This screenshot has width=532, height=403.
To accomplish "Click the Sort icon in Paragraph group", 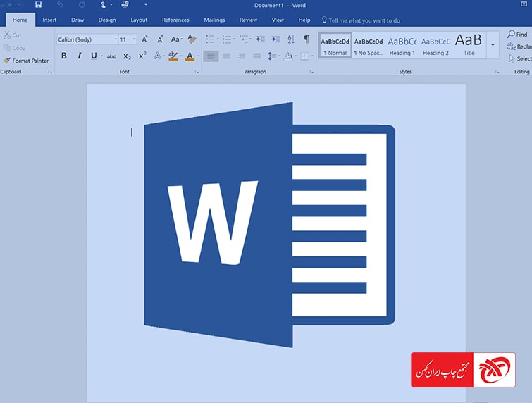I will (290, 39).
